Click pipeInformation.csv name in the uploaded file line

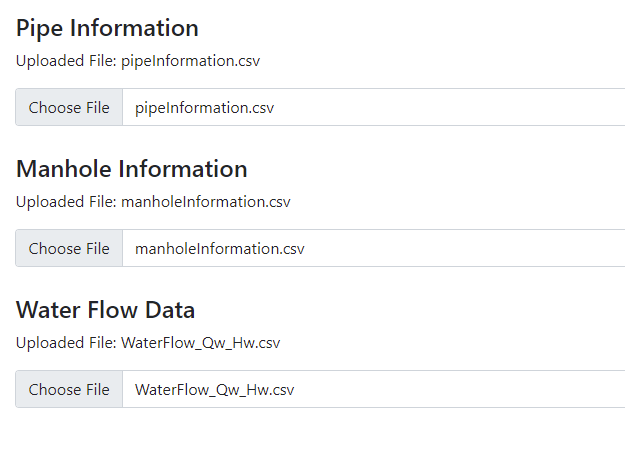tap(190, 60)
